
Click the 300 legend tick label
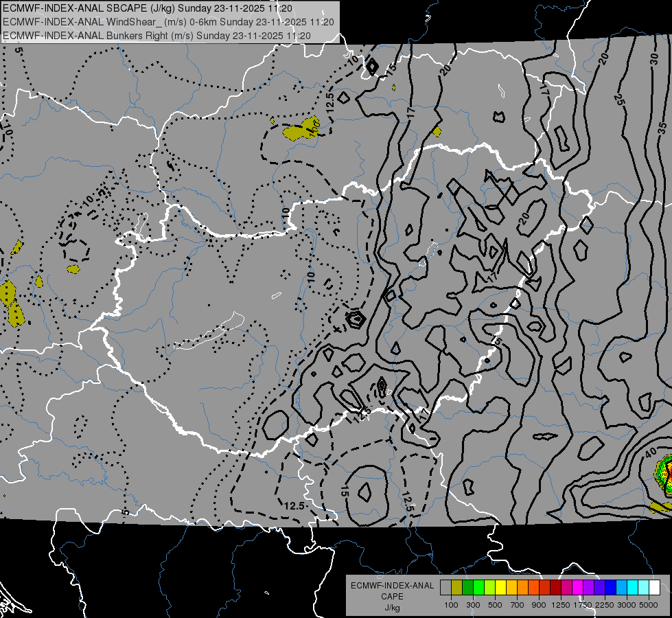point(473,605)
